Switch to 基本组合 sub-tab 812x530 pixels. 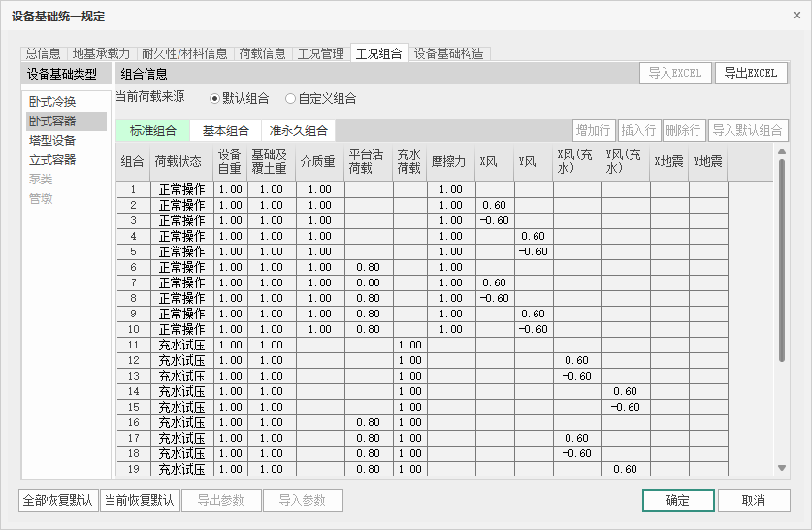225,131
